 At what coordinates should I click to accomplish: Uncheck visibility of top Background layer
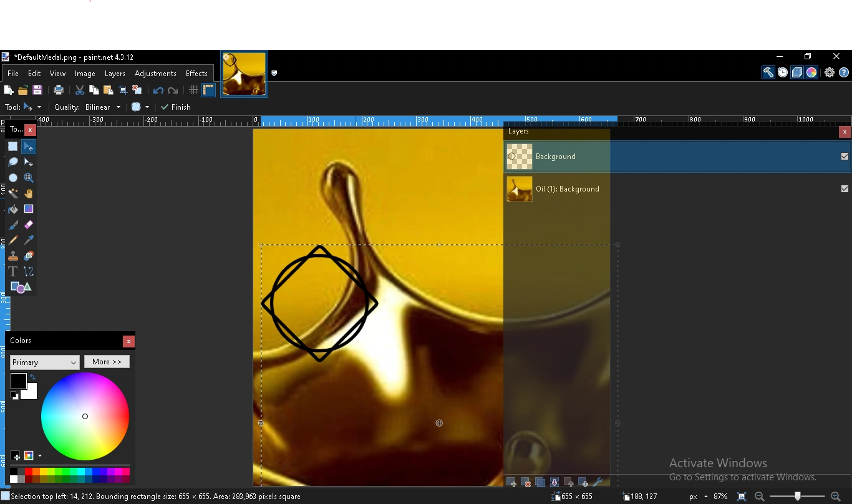pos(845,157)
